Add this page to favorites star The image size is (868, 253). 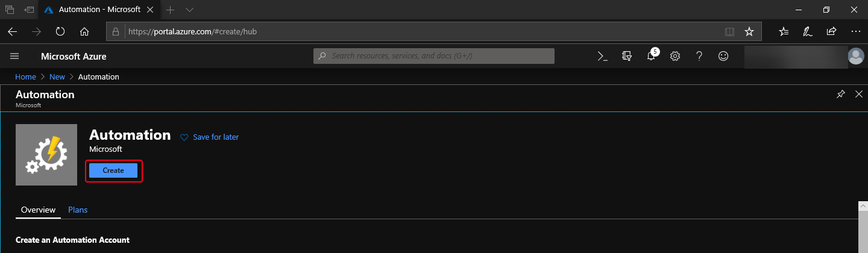(749, 31)
